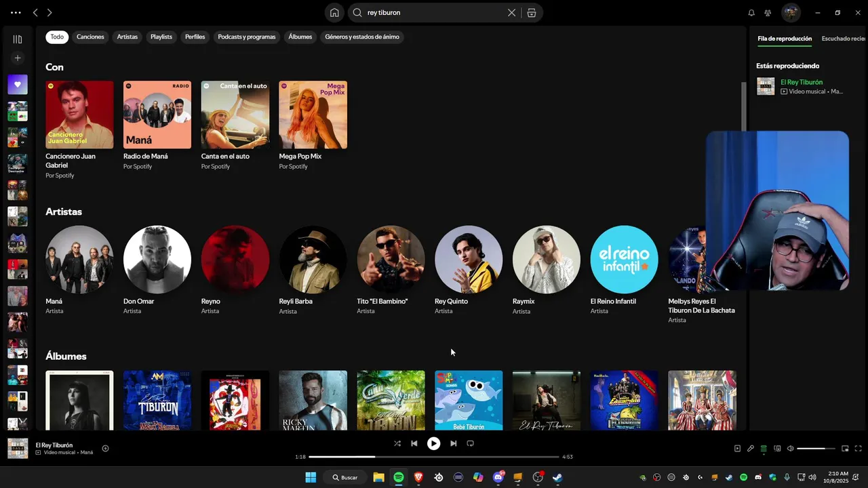868x488 pixels.
Task: Open friend activity icon
Action: click(x=768, y=12)
